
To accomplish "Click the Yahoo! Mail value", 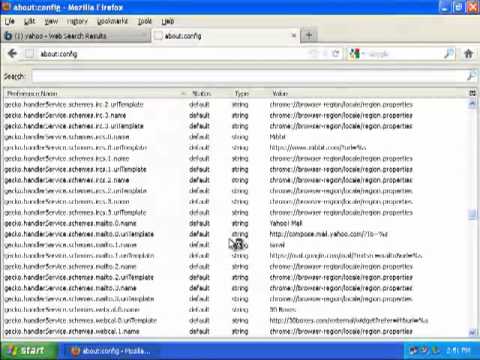I will coord(286,223).
